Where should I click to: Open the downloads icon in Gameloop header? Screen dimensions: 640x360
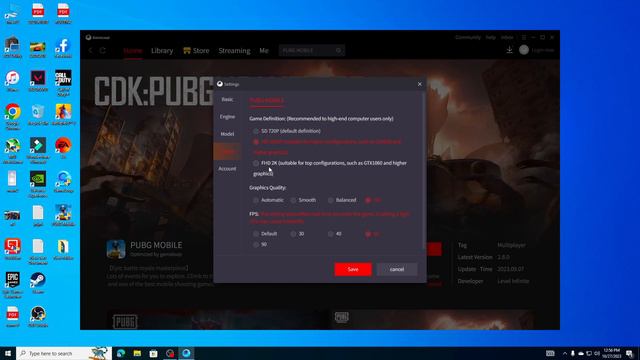(x=509, y=50)
